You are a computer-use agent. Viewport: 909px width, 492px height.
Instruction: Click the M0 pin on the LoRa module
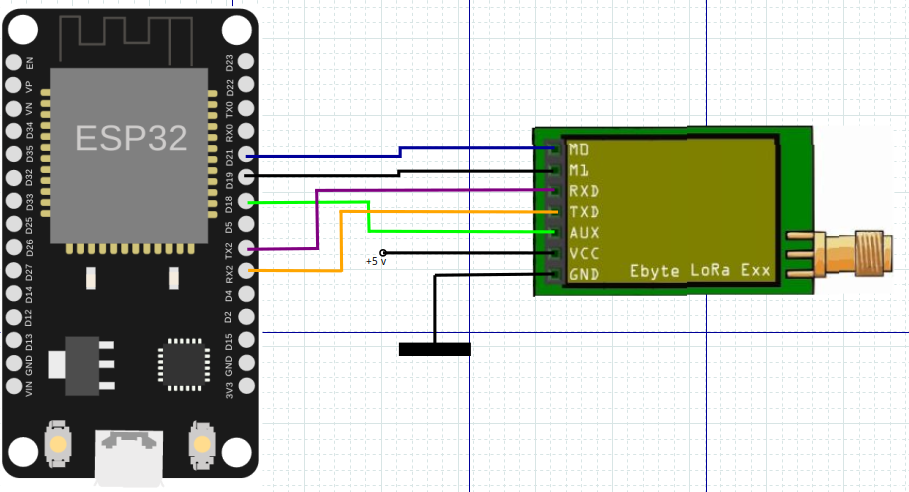pyautogui.click(x=554, y=150)
